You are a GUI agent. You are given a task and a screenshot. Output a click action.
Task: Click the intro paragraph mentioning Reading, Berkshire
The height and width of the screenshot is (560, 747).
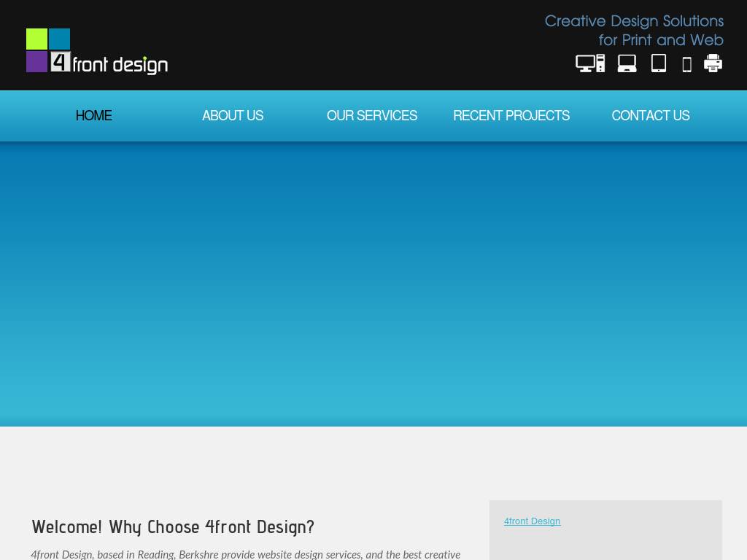tap(246, 554)
